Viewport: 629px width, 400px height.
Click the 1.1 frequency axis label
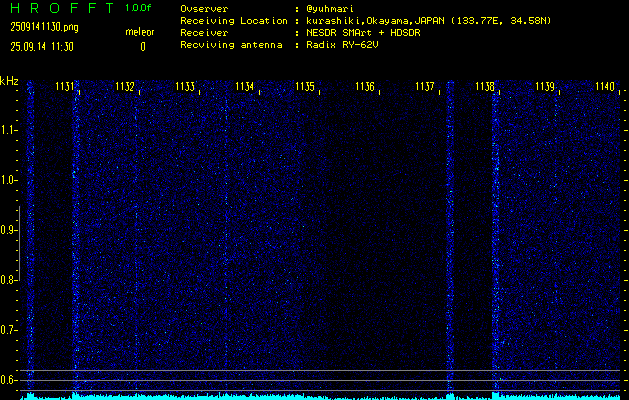[x=8, y=130]
